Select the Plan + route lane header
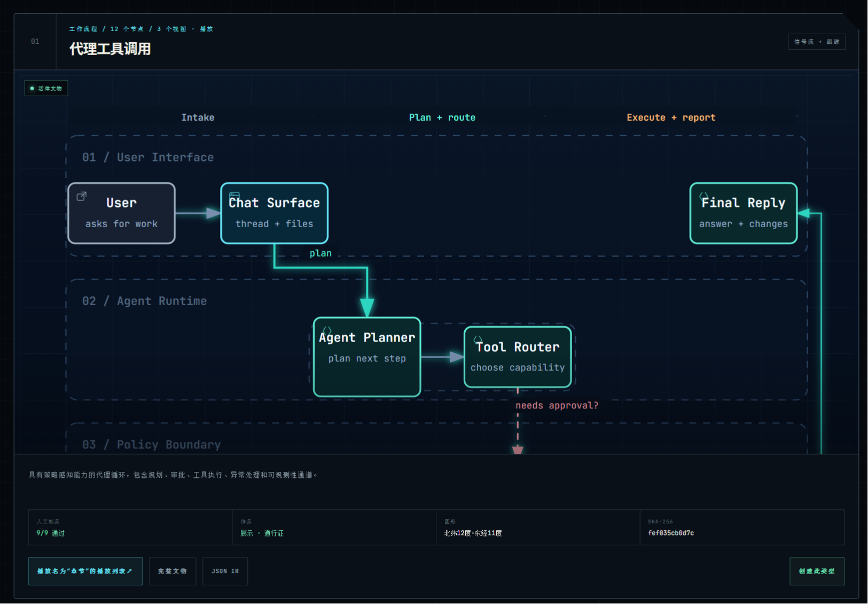The height and width of the screenshot is (604, 868). (442, 118)
